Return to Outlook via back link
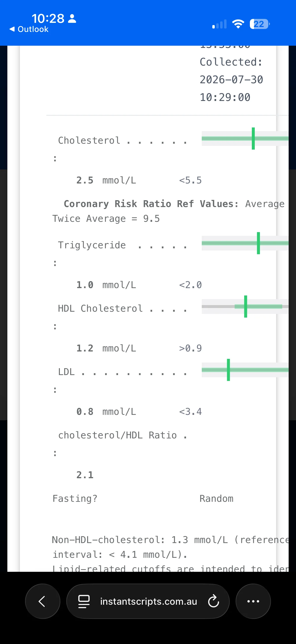This screenshot has width=296, height=644. coord(29,29)
